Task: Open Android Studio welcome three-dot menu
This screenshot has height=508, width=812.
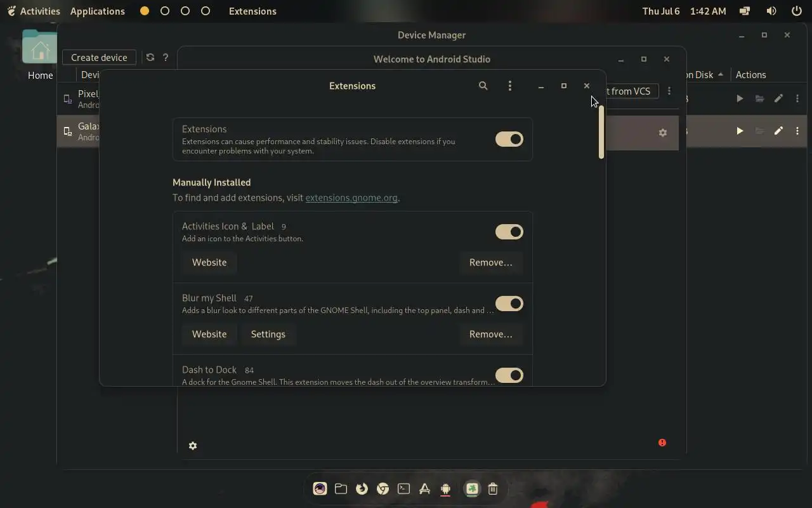Action: point(669,91)
